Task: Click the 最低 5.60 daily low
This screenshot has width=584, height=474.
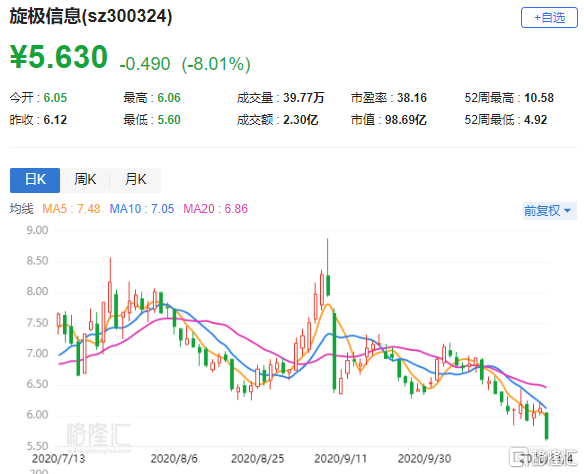Action: [152, 120]
